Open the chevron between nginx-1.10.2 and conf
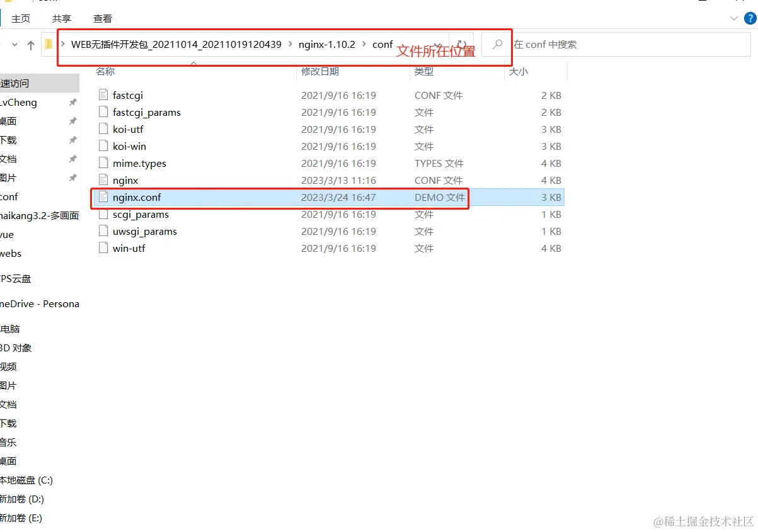The image size is (758, 532). click(x=364, y=45)
